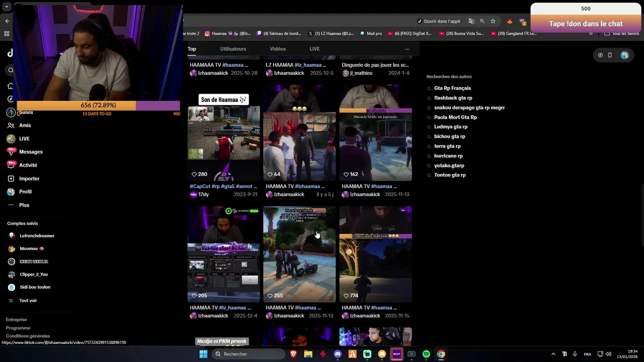
Task: Open Discord from the taskbar
Action: click(338, 354)
